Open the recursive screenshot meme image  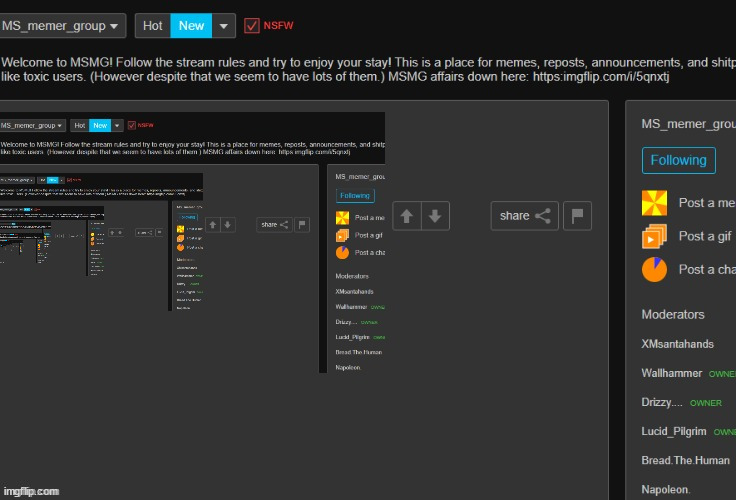click(192, 243)
